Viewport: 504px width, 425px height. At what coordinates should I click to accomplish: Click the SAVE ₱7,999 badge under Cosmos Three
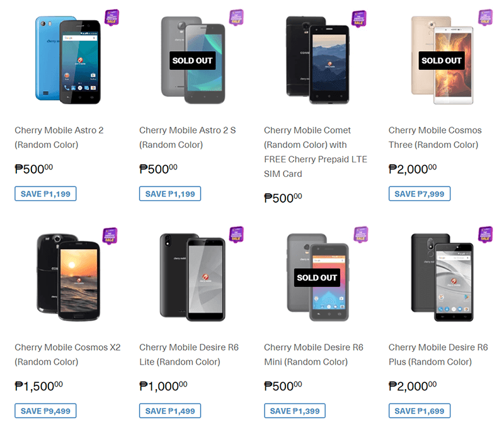420,193
